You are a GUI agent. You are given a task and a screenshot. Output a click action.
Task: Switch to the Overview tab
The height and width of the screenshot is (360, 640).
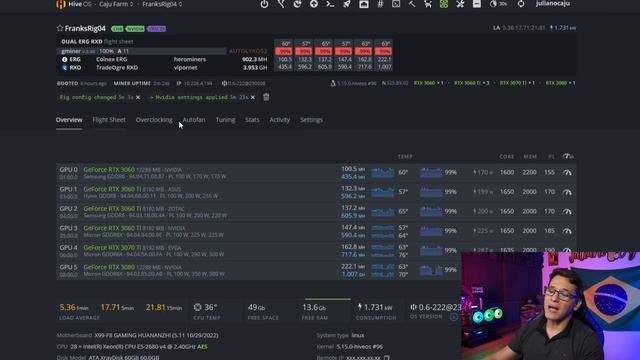tap(69, 120)
